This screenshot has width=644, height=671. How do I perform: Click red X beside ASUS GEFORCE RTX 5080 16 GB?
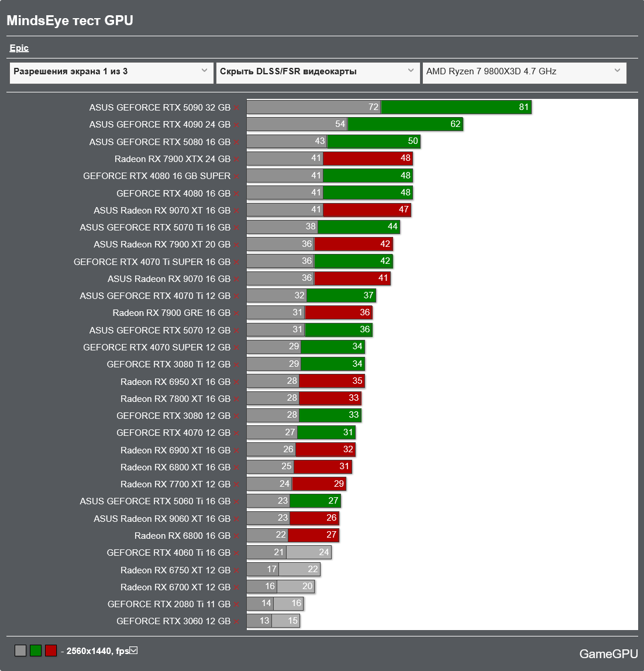pos(236,142)
